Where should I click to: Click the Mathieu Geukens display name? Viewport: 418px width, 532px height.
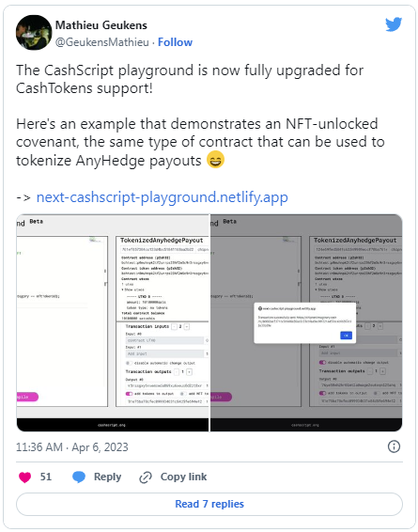(101, 25)
